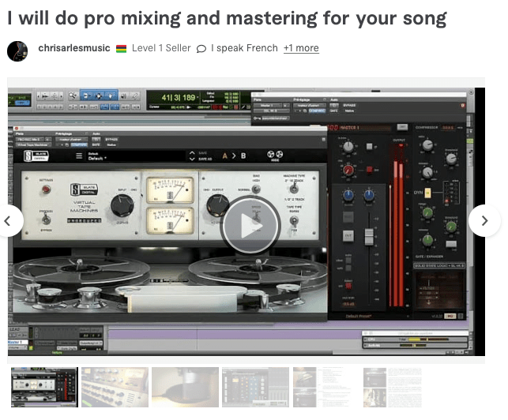Screen dimensions: 508x420
Task: Select the fourth DAW screen thumbnail
Action: click(255, 387)
